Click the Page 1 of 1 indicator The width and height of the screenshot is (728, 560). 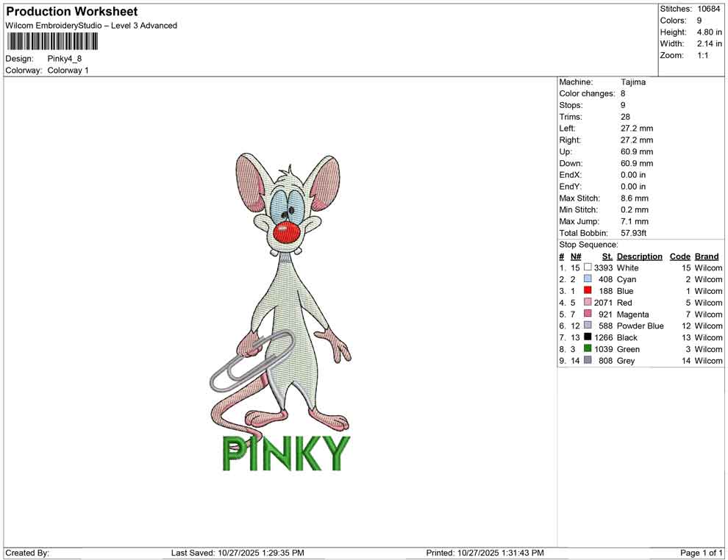701,553
